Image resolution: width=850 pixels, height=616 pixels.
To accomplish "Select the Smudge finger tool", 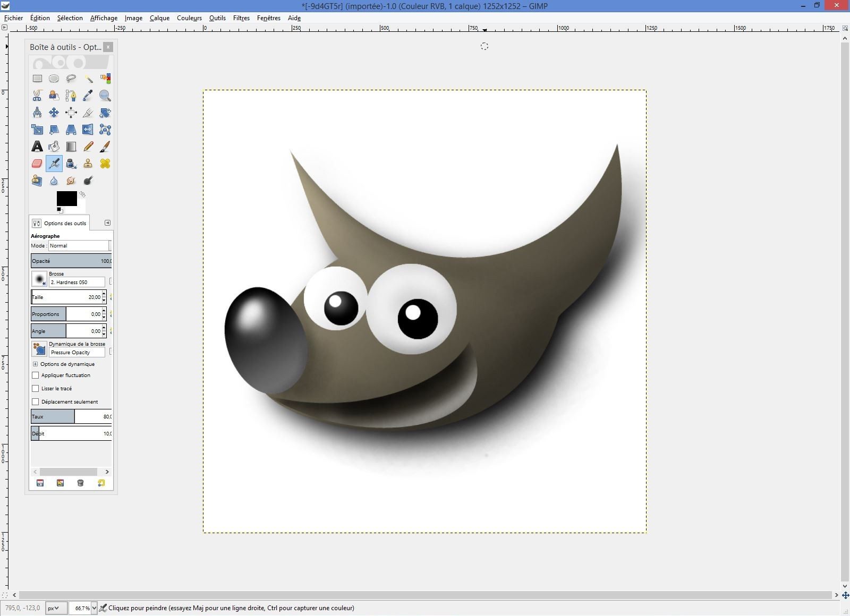I will click(x=71, y=181).
